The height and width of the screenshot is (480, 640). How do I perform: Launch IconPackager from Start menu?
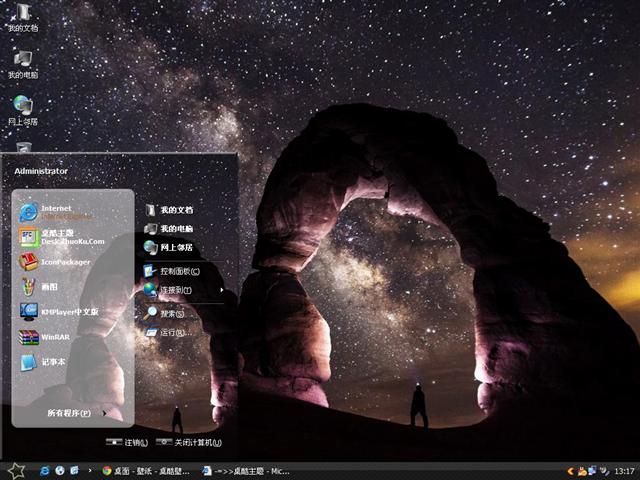point(54,262)
